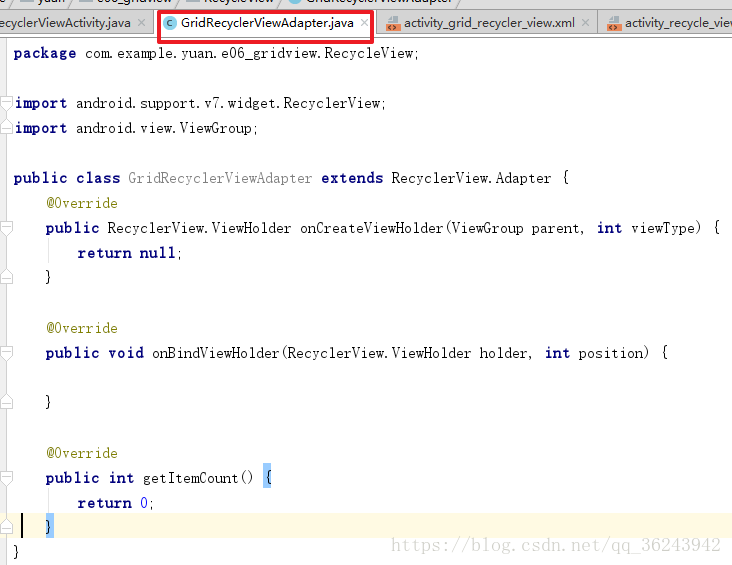Click android.support.v7.widget.RecyclerView in import line
The image size is (732, 565).
[x=228, y=103]
